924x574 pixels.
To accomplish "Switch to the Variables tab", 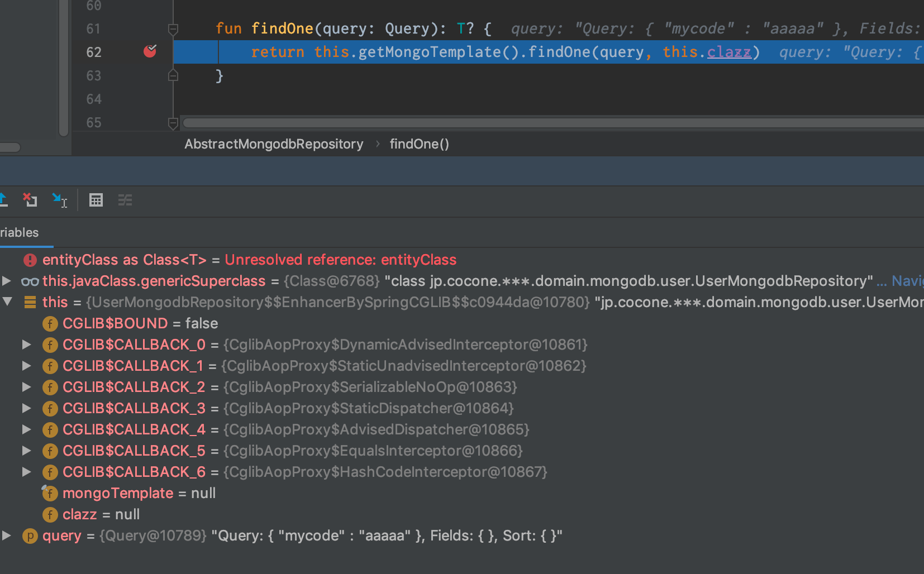I will tap(18, 232).
